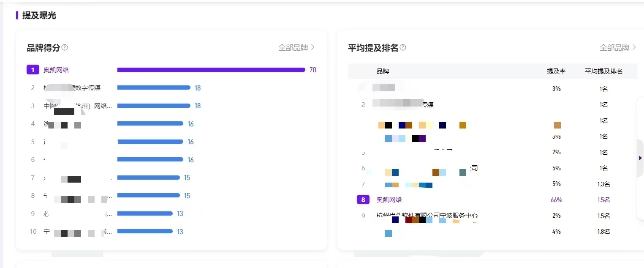
Task: Select purple rank 8 badge
Action: pos(363,200)
